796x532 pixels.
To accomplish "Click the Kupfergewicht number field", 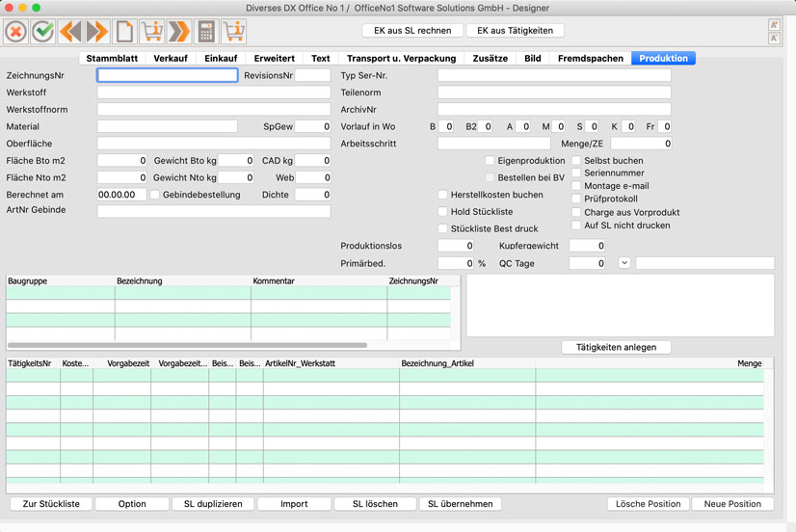I will [587, 246].
